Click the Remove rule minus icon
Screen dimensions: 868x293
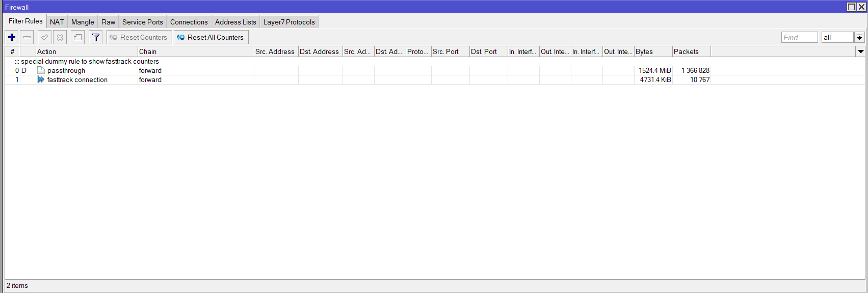[x=27, y=37]
